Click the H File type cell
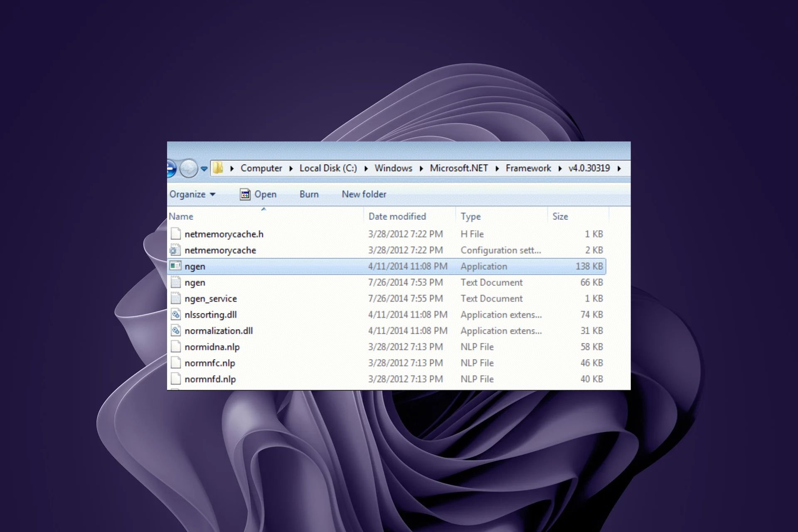The image size is (798, 532). 472,234
